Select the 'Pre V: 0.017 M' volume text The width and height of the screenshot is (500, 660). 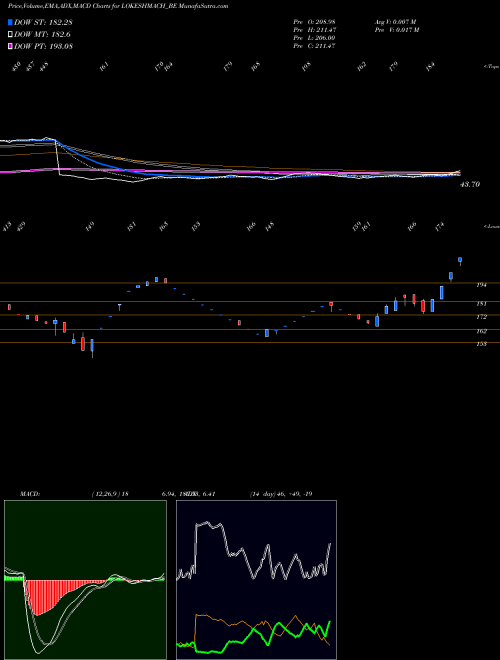[x=397, y=30]
